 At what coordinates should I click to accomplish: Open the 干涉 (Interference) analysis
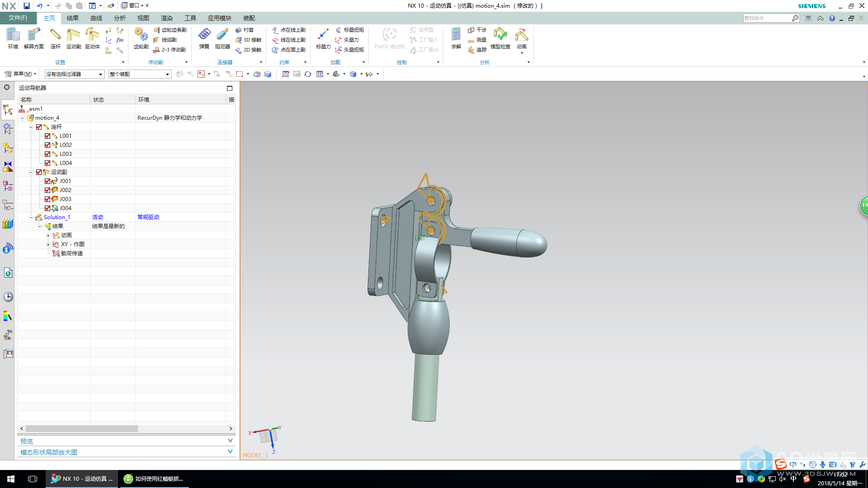pos(477,30)
